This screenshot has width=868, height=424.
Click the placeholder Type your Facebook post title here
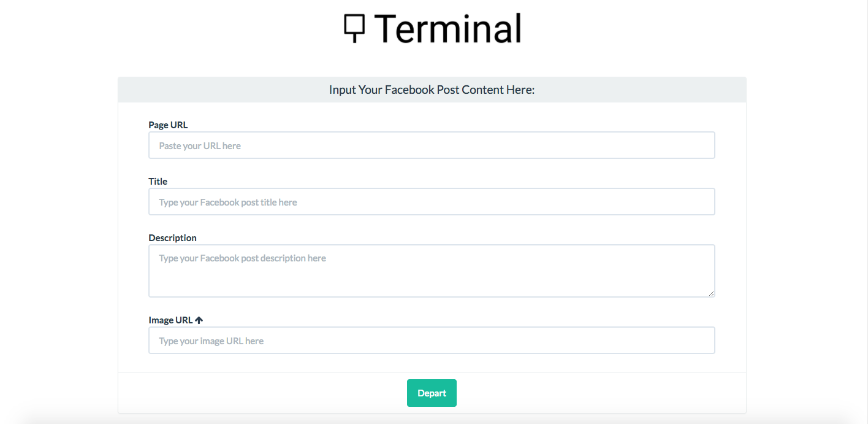click(x=226, y=202)
